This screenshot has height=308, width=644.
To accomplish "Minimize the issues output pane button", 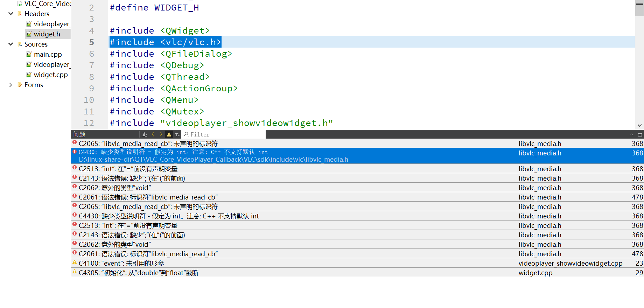I will (x=640, y=135).
